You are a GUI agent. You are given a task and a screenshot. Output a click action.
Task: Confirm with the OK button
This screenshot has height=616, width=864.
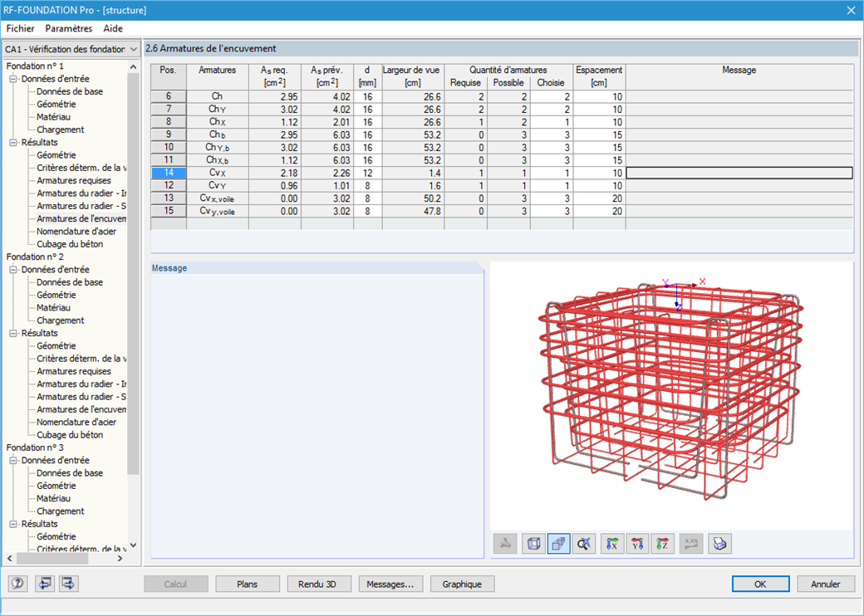coord(760,584)
